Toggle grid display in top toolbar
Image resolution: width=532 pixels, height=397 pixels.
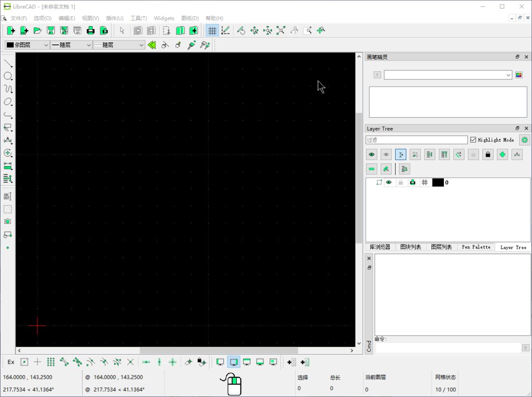click(212, 31)
